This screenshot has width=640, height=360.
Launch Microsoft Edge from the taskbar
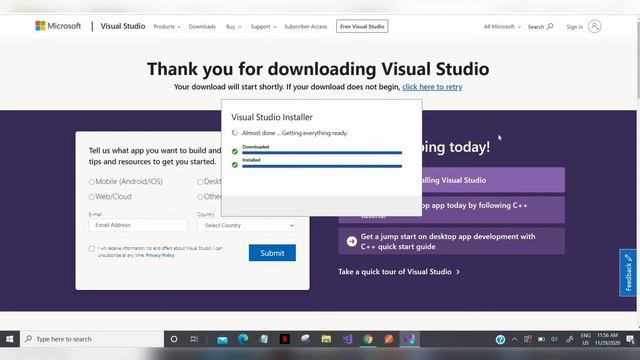click(243, 339)
